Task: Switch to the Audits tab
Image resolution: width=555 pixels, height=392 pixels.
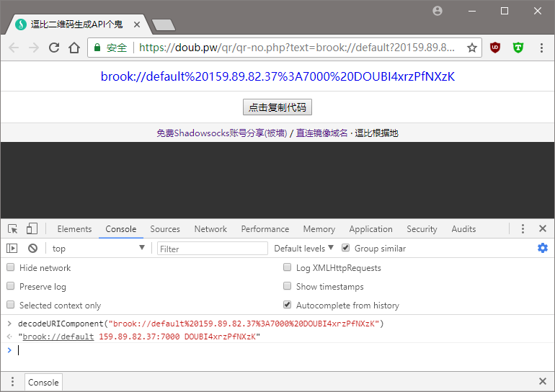Action: click(463, 229)
